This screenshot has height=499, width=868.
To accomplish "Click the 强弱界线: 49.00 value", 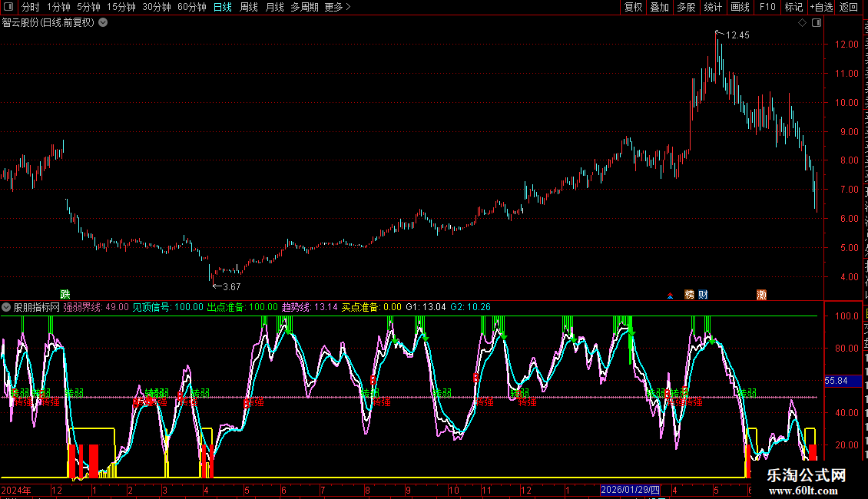I will [x=96, y=307].
